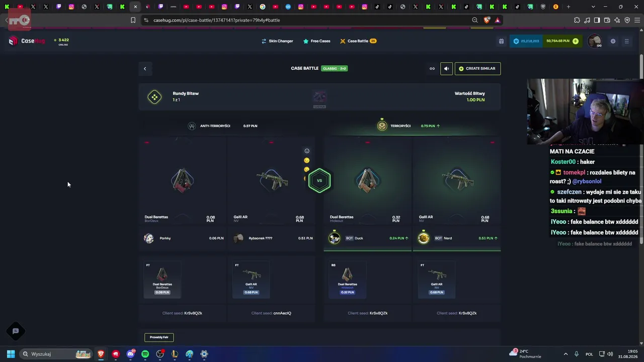Click the VS hexagon emblem
The image size is (644, 362).
point(319,180)
